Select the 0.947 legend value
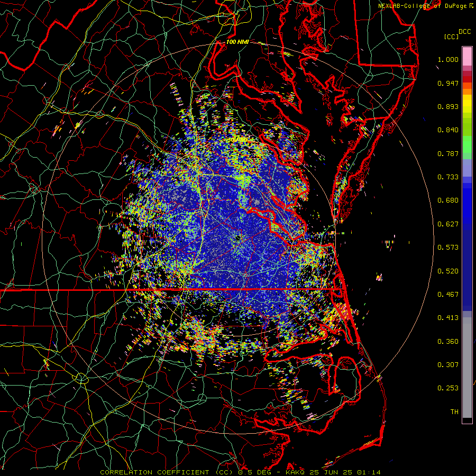The image size is (476, 476). [x=448, y=83]
